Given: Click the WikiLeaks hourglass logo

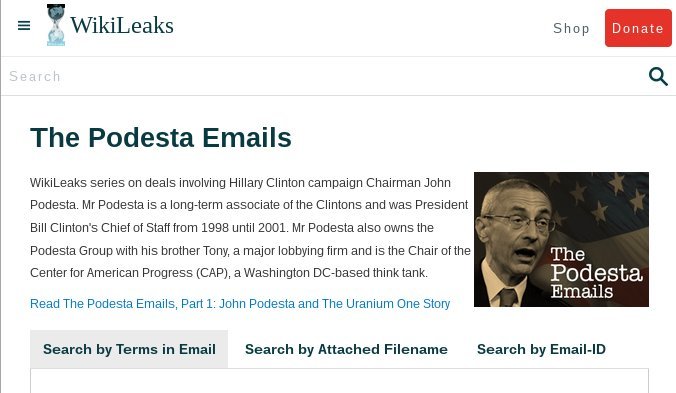Looking at the screenshot, I should point(56,25).
